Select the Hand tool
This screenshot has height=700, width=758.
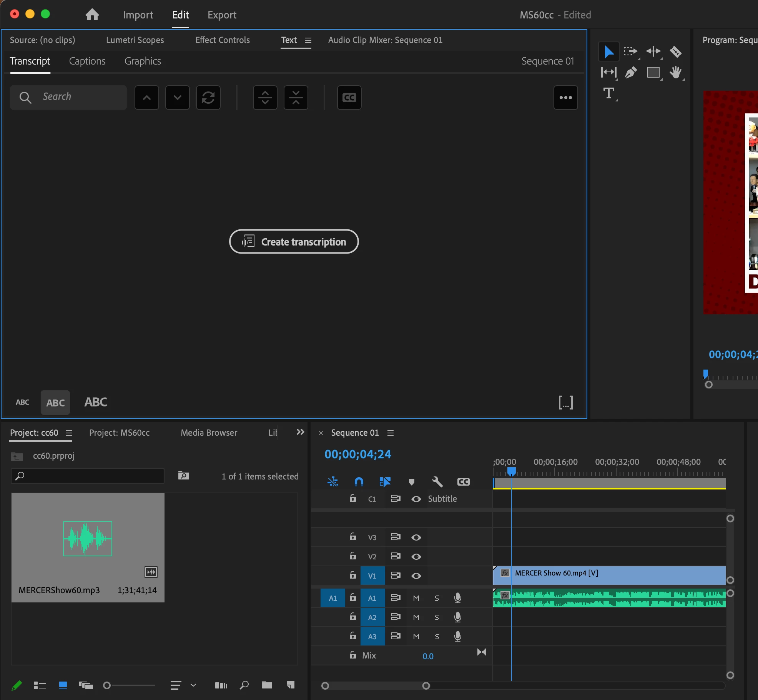(675, 72)
